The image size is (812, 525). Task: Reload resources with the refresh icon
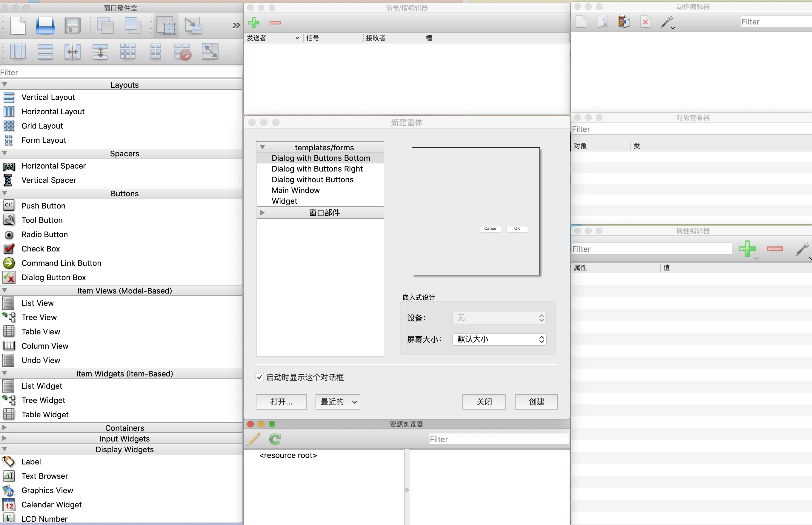(x=275, y=439)
